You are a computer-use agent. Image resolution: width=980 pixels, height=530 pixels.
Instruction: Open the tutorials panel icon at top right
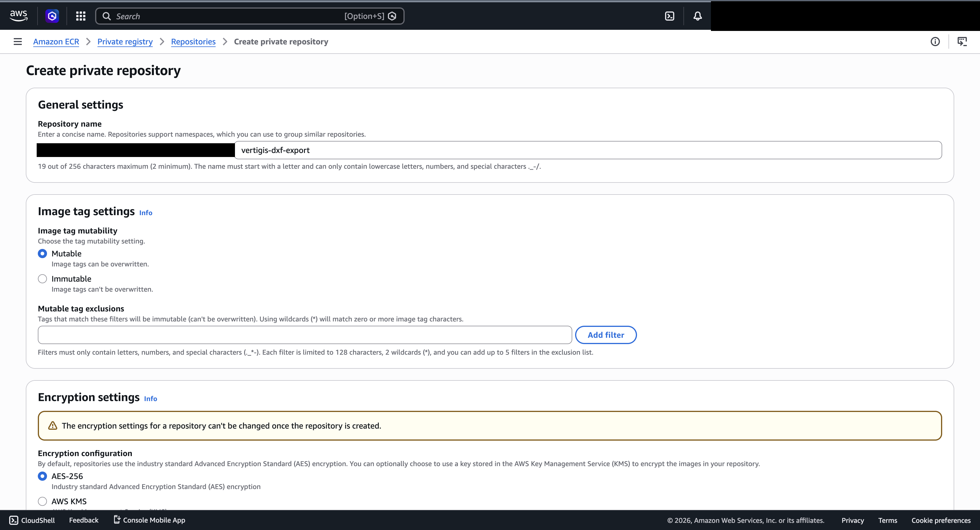(x=962, y=42)
